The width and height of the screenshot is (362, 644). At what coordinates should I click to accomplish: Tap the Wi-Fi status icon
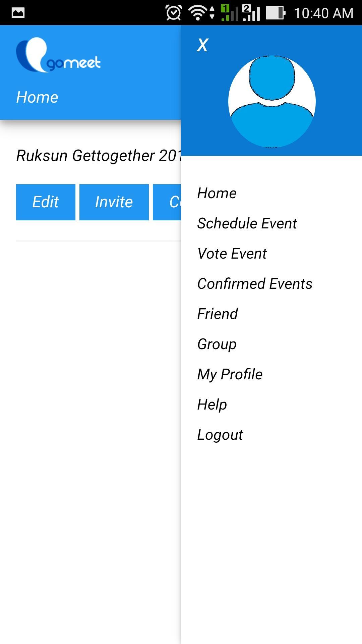coord(198,13)
